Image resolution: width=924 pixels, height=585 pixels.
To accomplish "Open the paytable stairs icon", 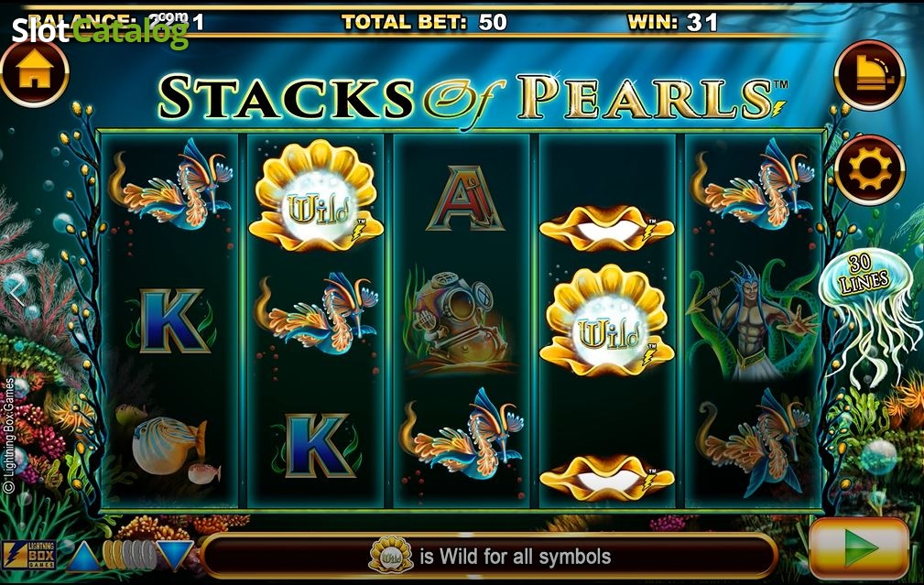I will click(x=869, y=75).
